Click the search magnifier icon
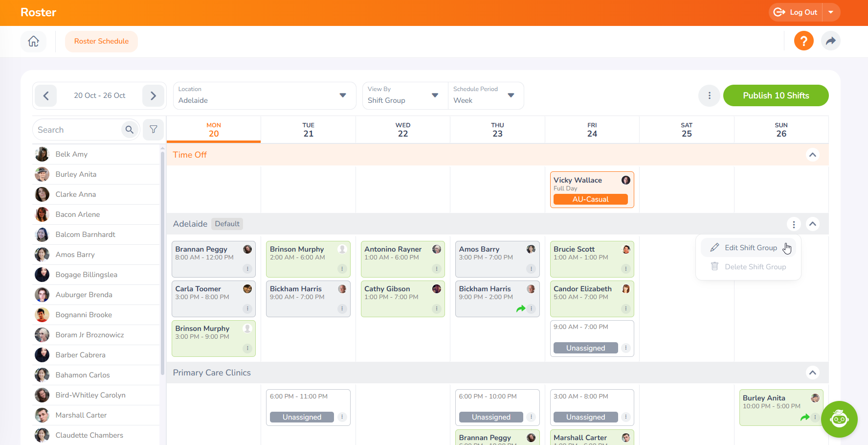868x445 pixels. [x=130, y=130]
